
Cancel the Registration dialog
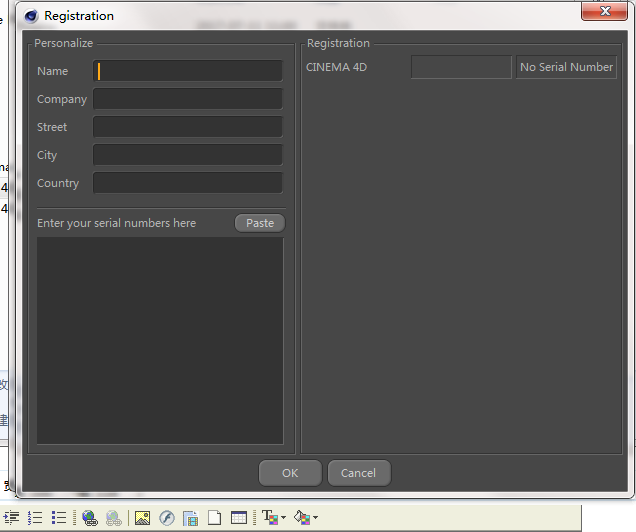pos(359,473)
